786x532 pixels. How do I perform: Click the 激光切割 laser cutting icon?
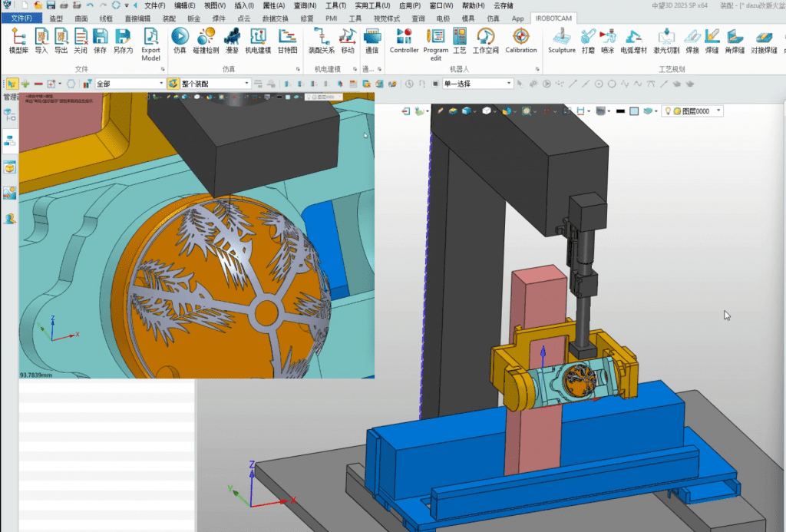[667, 38]
